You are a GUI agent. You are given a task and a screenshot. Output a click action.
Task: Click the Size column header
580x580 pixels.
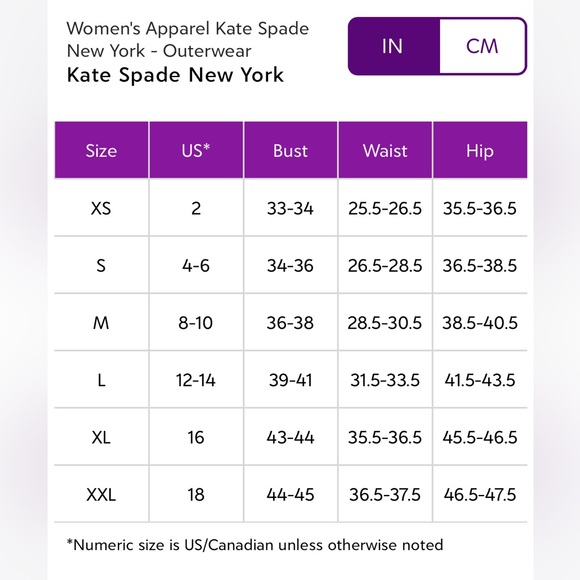(101, 150)
